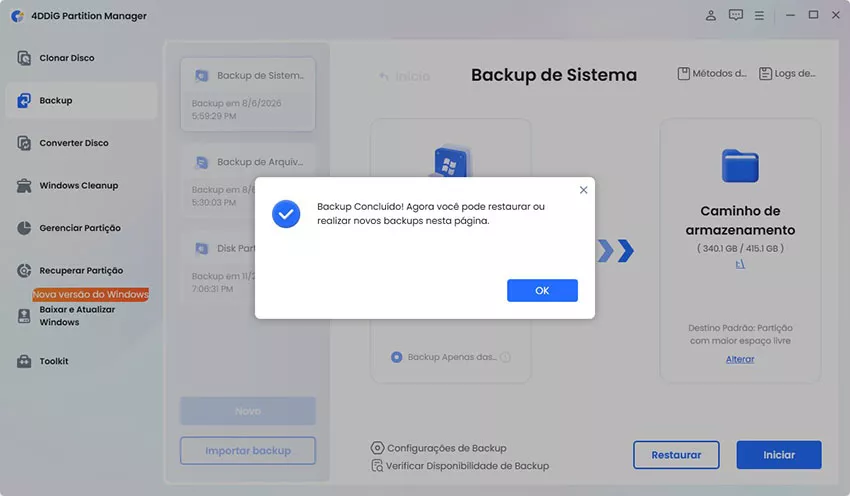Screen dimensions: 850x496
Task: Open Configurações de Backup
Action: tap(439, 448)
